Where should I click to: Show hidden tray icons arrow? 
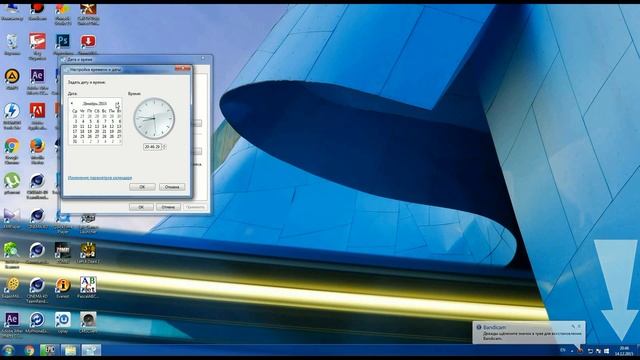tap(572, 351)
